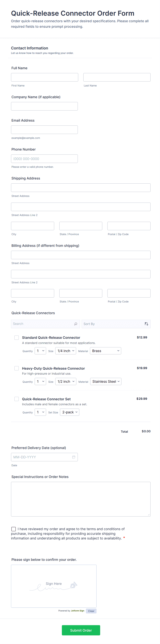Click the search magnifier icon in product search
Screen dimensions: 160x644
pos(76,324)
